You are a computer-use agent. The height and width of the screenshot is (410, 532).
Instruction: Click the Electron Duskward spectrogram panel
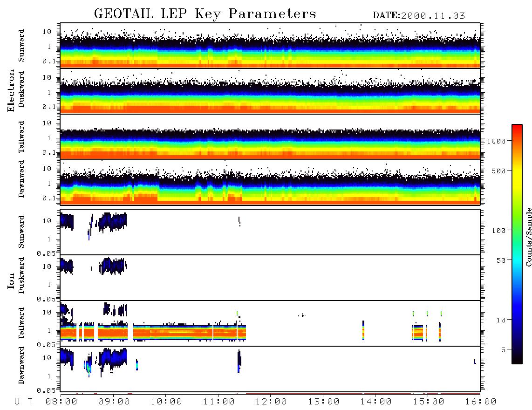point(270,91)
